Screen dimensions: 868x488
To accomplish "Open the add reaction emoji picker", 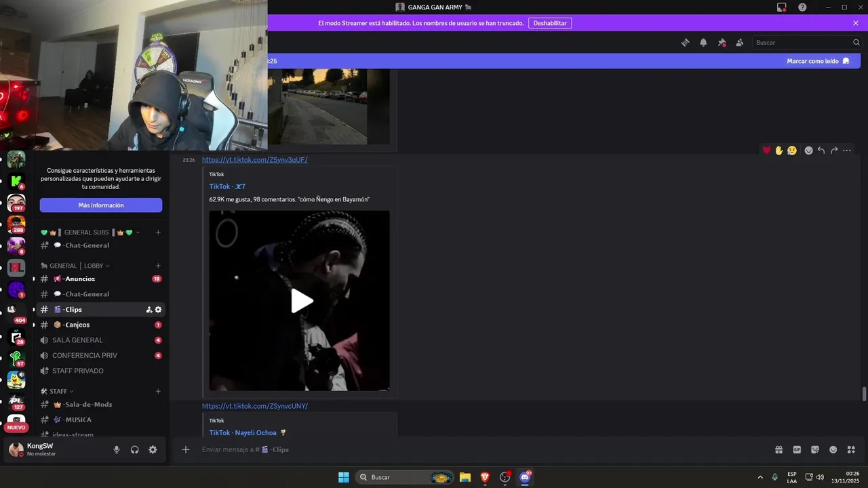I will click(x=808, y=150).
